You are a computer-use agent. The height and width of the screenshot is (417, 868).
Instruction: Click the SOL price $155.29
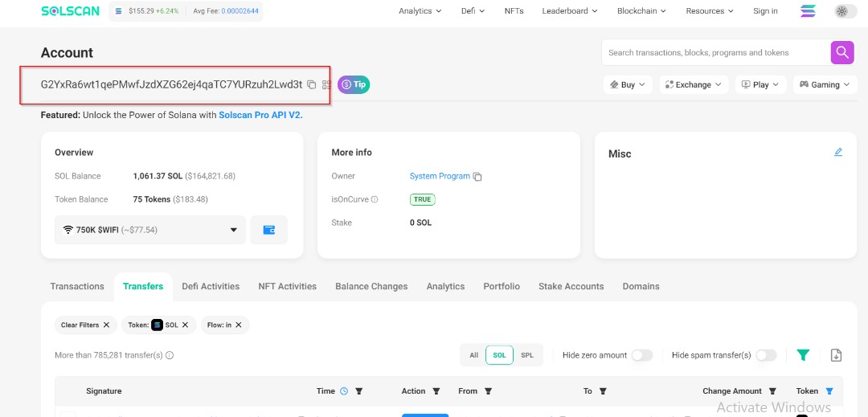[141, 11]
